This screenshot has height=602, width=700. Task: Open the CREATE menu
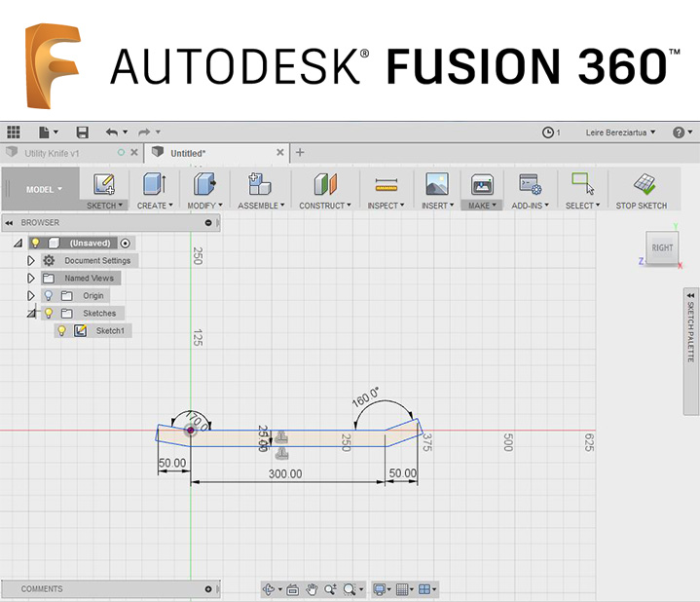tap(155, 206)
